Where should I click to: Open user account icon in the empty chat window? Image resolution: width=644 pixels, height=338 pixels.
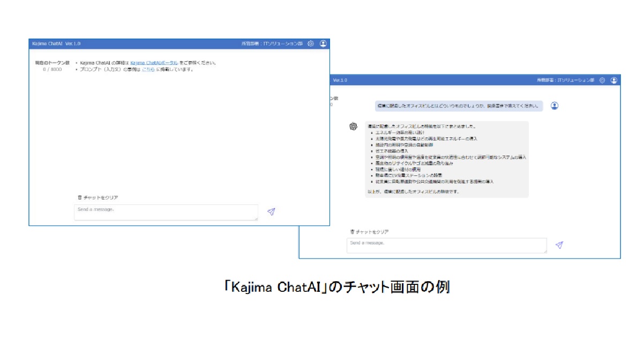point(323,43)
